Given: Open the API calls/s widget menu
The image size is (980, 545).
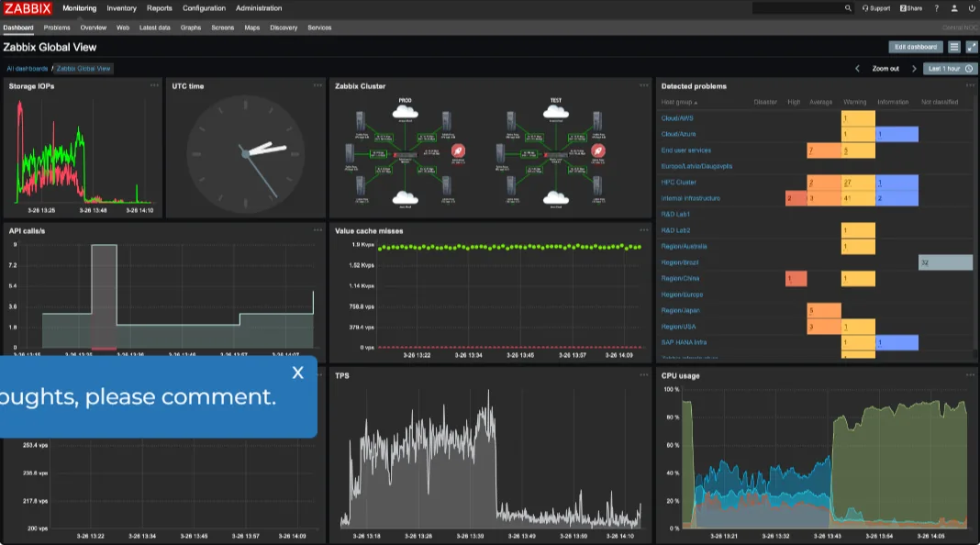Looking at the screenshot, I should tap(317, 230).
